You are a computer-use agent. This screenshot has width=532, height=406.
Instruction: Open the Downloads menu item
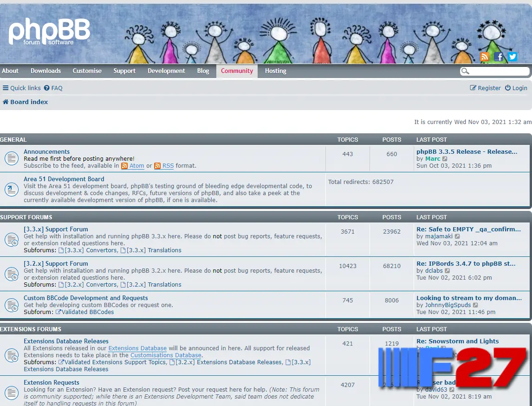click(45, 71)
